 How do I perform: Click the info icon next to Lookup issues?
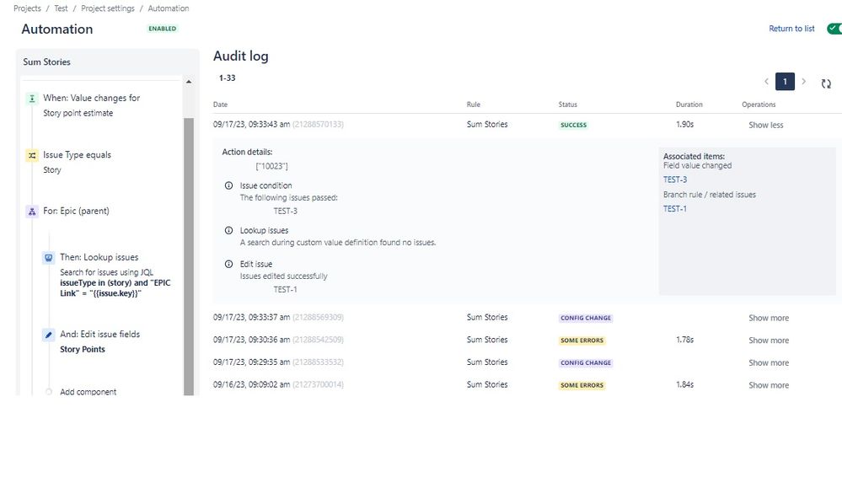click(x=228, y=230)
